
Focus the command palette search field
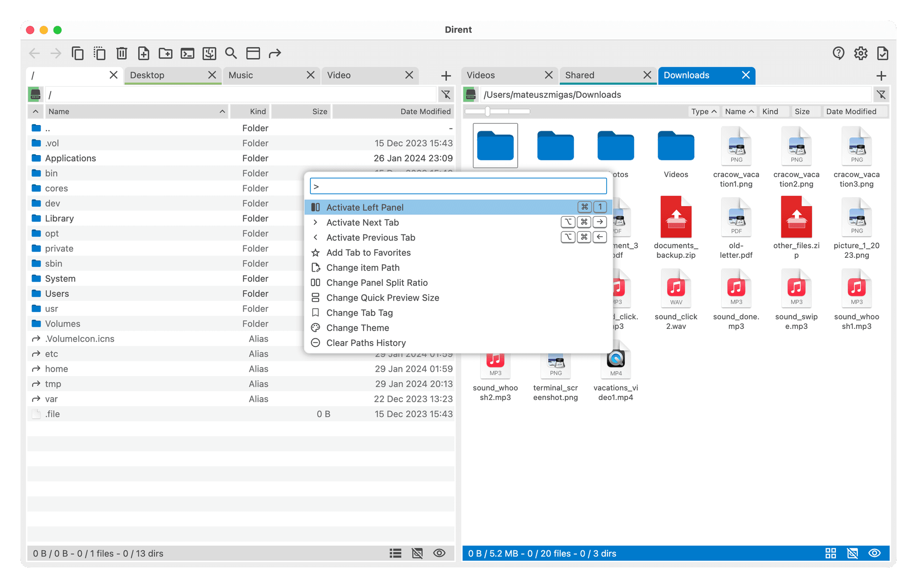[x=458, y=186]
